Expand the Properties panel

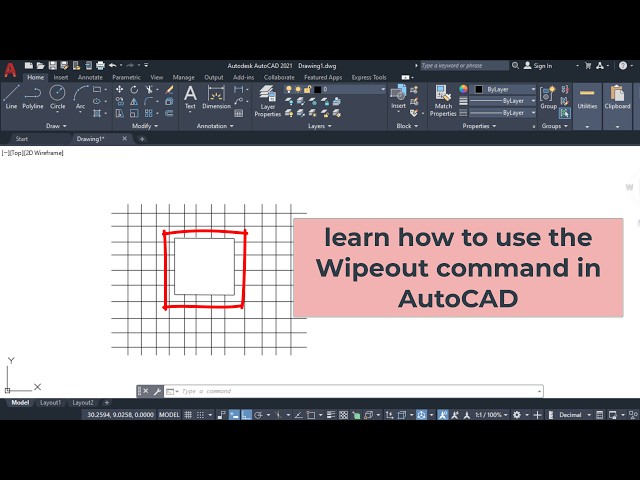point(479,126)
